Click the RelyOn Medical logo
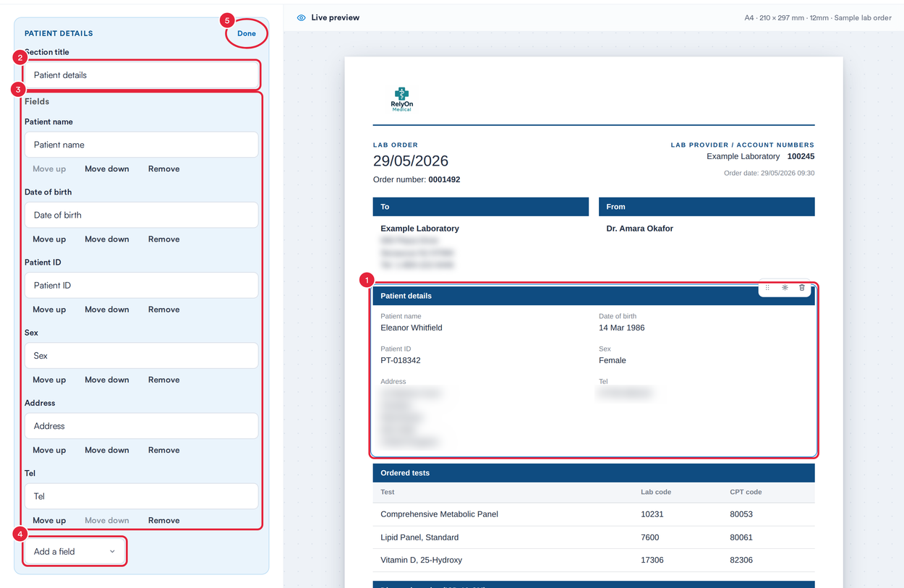The height and width of the screenshot is (588, 904). tap(401, 99)
